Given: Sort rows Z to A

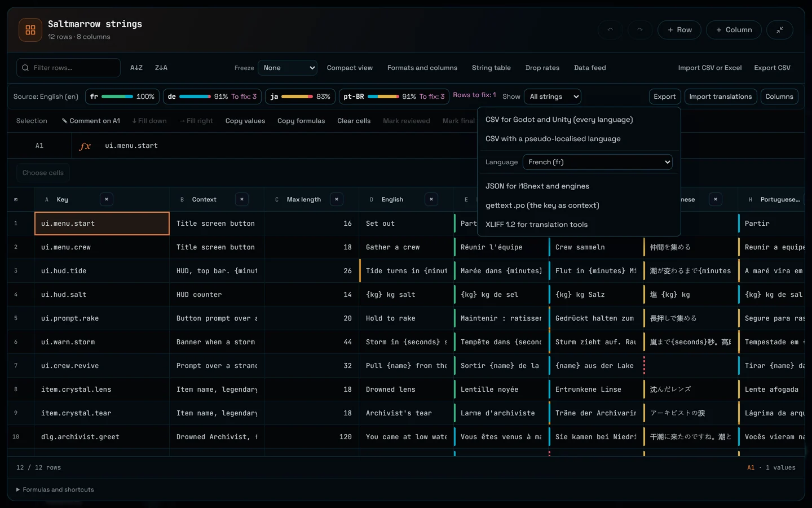Looking at the screenshot, I should click(161, 68).
